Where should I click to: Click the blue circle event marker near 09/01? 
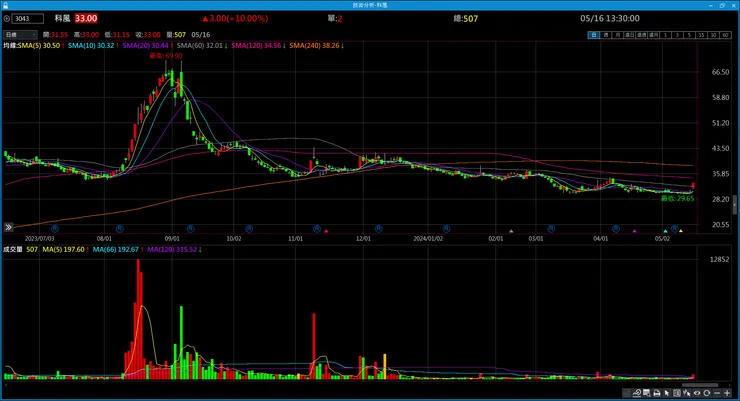[x=190, y=228]
